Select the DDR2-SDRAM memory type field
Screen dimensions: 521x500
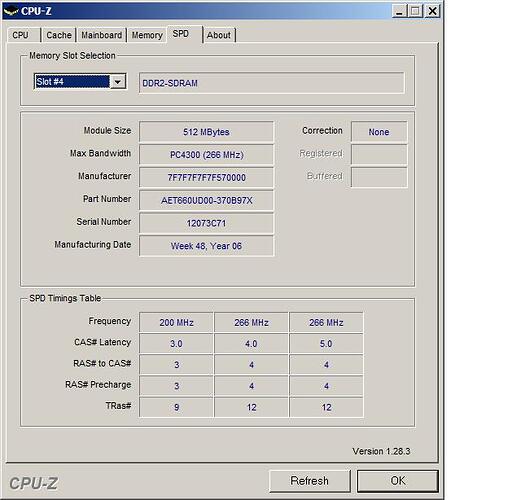pyautogui.click(x=271, y=83)
